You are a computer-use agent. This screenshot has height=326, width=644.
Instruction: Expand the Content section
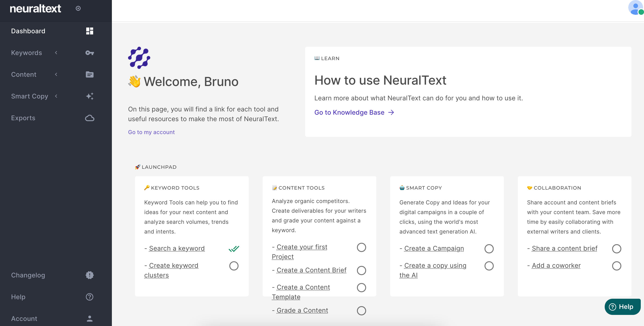click(56, 74)
